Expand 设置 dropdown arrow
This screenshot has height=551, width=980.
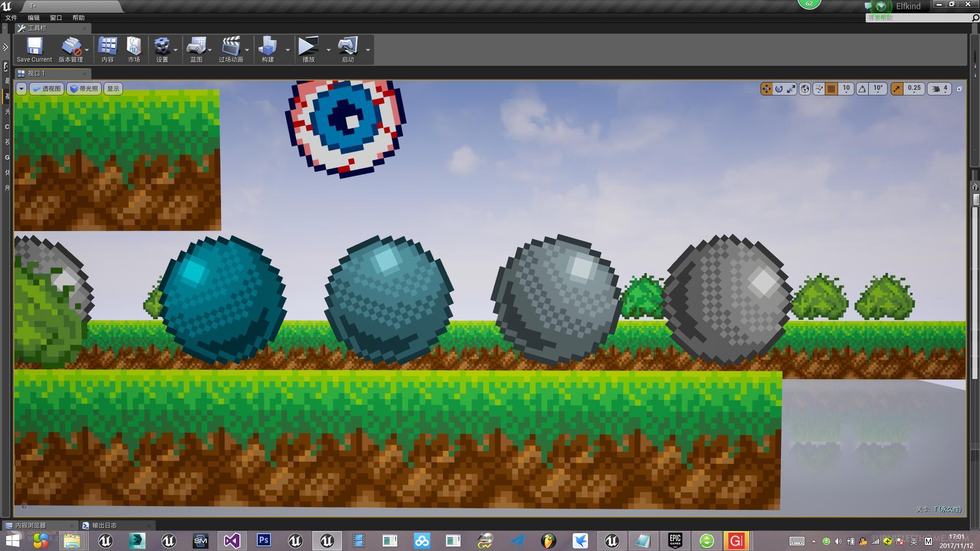tap(176, 50)
